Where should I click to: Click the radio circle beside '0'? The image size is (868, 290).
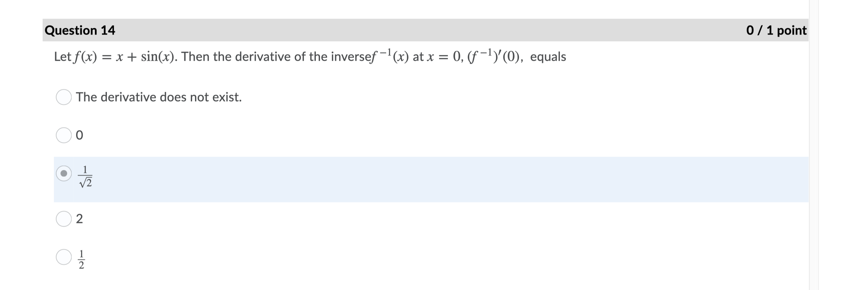click(x=64, y=135)
